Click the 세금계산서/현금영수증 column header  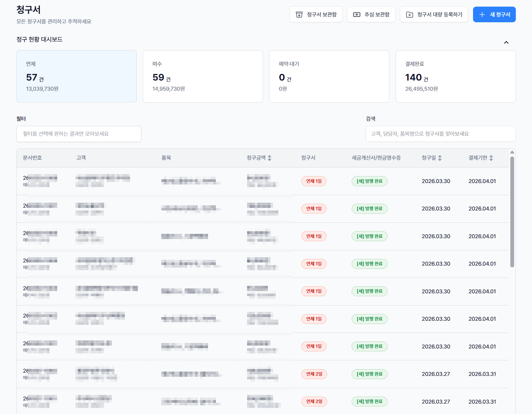click(x=376, y=158)
